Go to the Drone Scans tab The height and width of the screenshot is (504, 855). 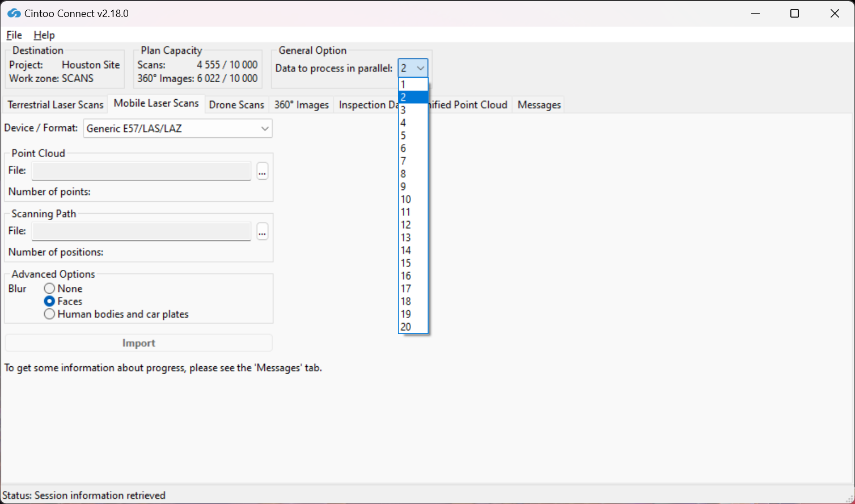pyautogui.click(x=236, y=105)
